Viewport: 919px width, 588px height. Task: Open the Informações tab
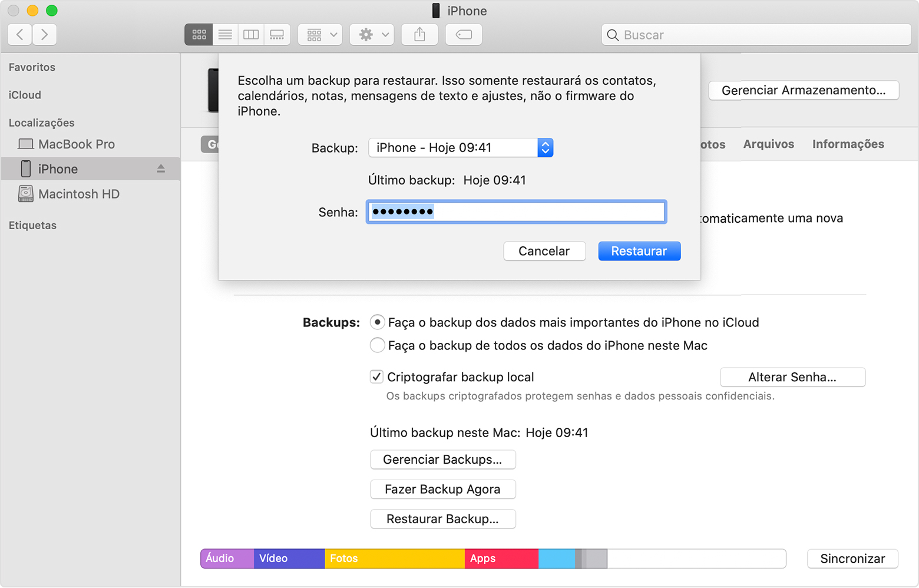[x=848, y=144]
